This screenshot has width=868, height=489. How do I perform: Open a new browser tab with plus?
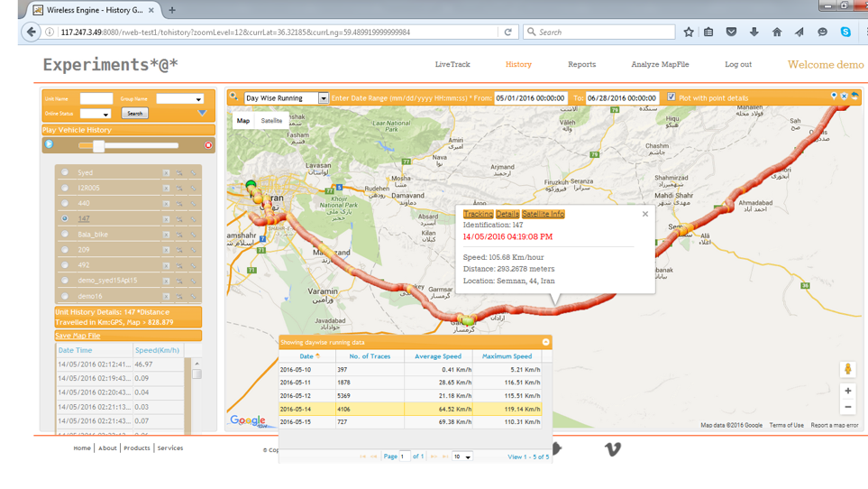pyautogui.click(x=172, y=10)
